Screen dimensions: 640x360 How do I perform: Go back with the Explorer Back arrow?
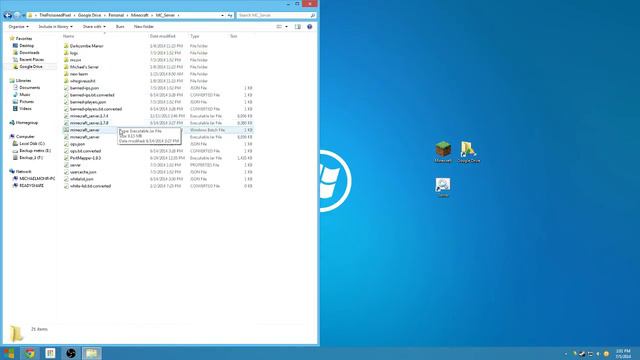pyautogui.click(x=7, y=15)
